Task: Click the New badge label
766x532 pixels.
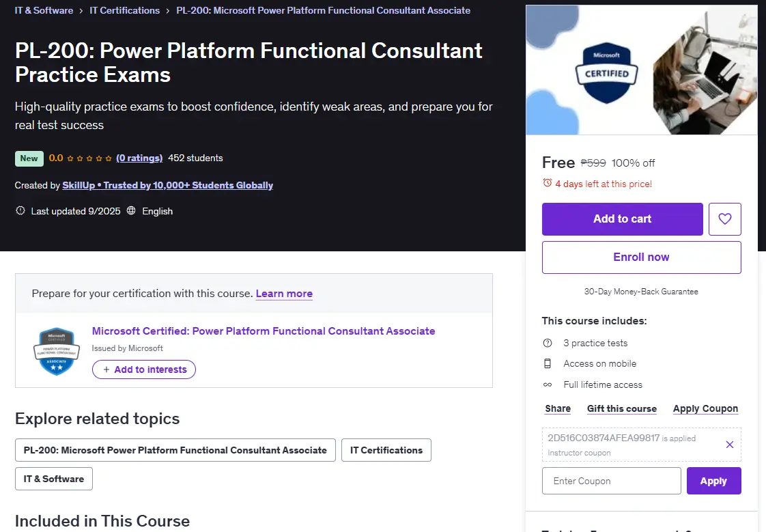Action: point(29,158)
